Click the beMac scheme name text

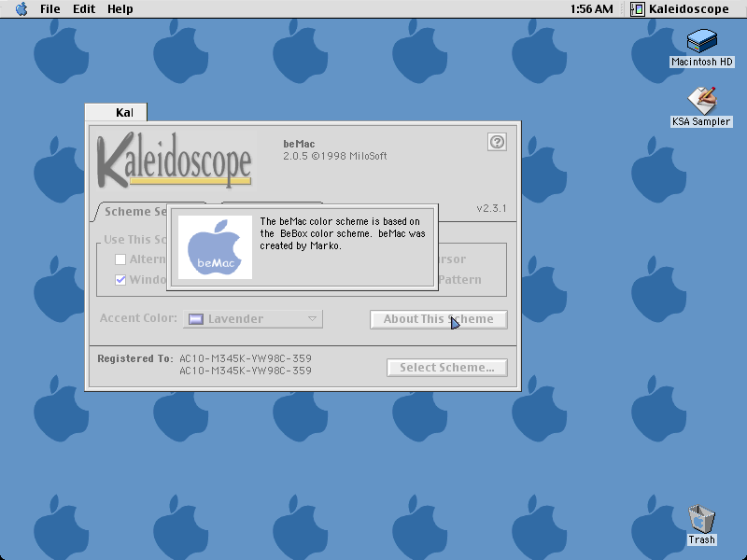pyautogui.click(x=299, y=144)
